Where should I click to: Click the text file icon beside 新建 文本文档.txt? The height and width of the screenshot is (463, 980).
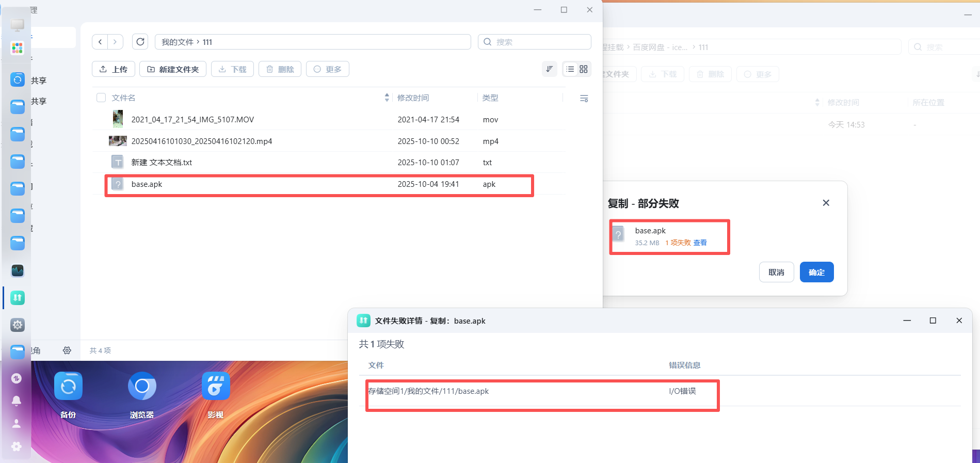(118, 162)
